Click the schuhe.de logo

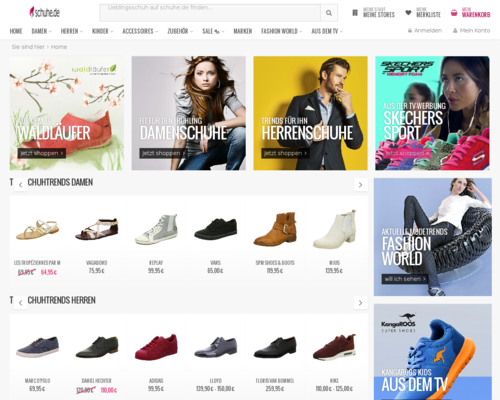pyautogui.click(x=44, y=13)
